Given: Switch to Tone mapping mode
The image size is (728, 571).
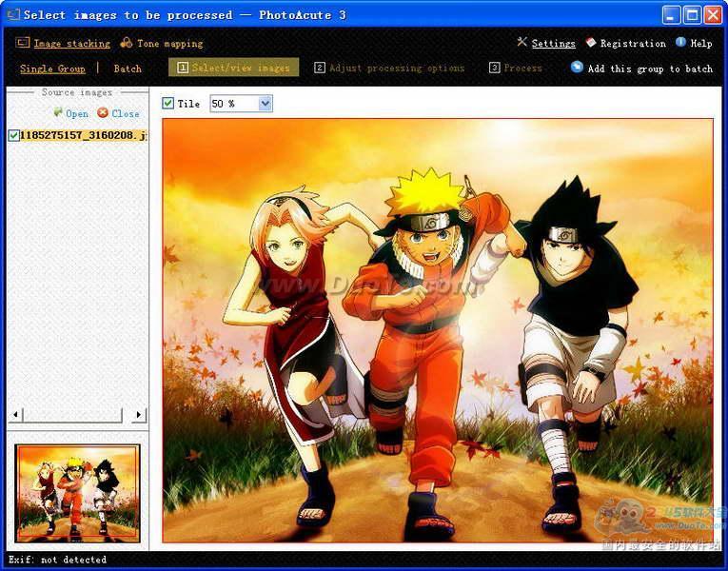Looking at the screenshot, I should [170, 44].
